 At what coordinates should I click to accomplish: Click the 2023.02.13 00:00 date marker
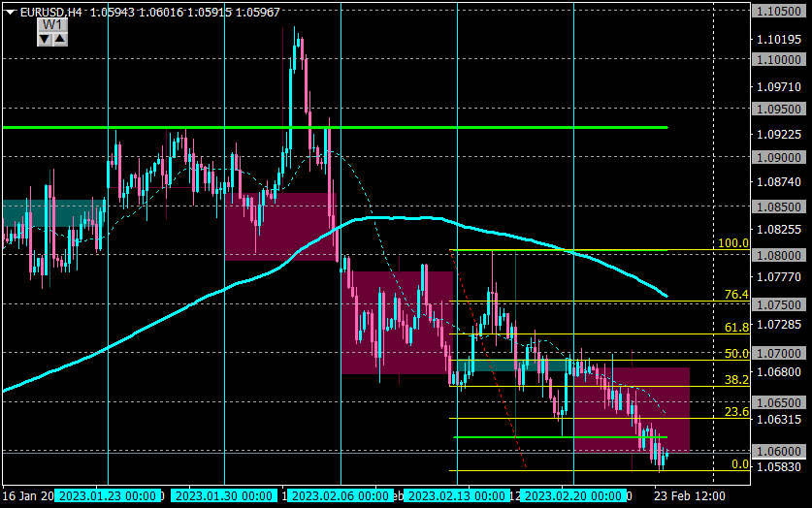point(457,496)
